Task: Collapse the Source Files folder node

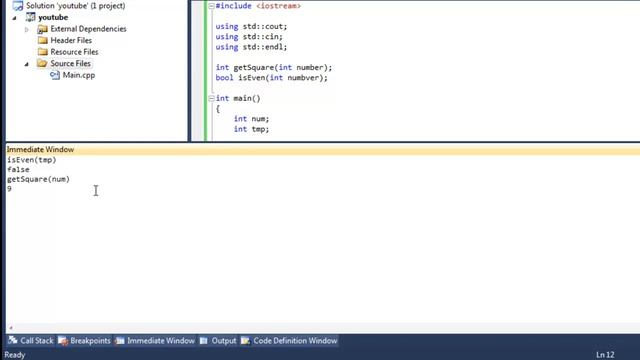Action: pyautogui.click(x=27, y=64)
